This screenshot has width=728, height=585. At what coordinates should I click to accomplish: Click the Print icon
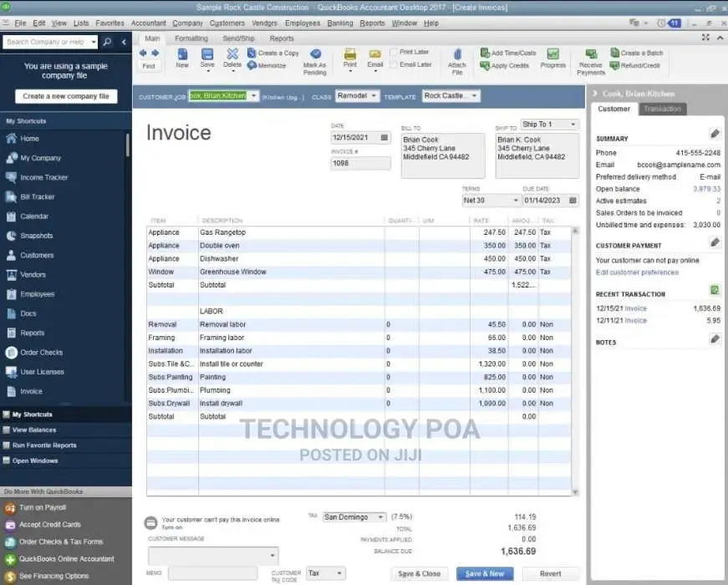(350, 53)
